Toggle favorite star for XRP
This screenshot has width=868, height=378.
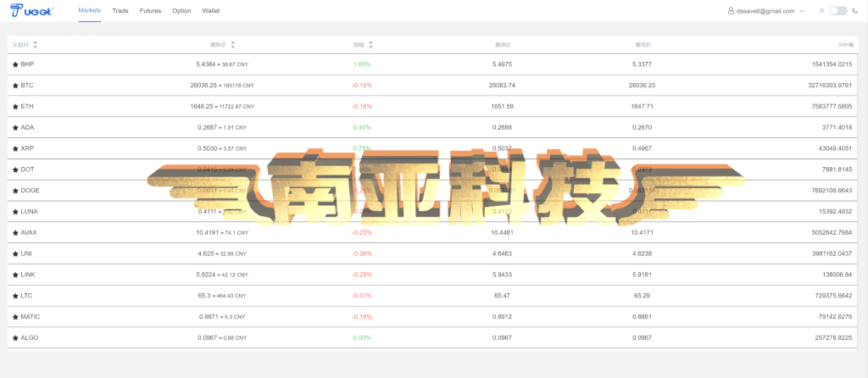point(15,149)
